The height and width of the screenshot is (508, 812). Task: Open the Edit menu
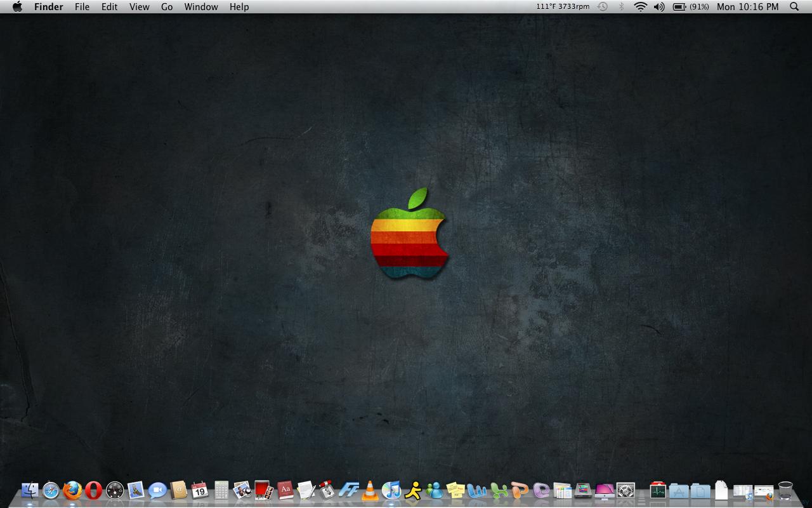tap(110, 7)
